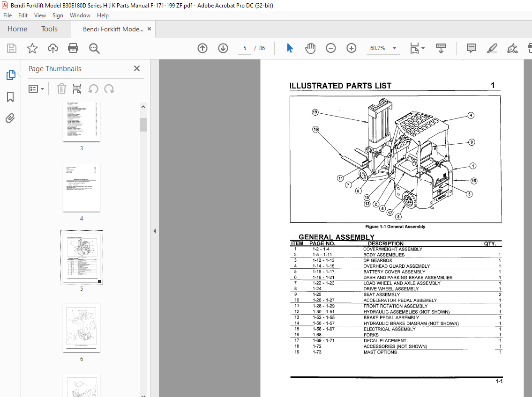
Task: Click the SEAT ASSEMBLY description
Action: [382, 294]
